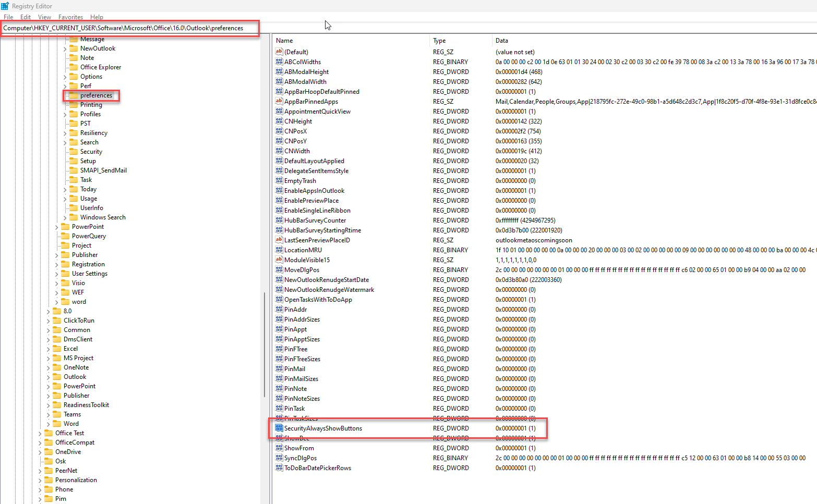Click the DWORD icon next to ShowFrom
Screen dimensions: 817x504
click(x=279, y=448)
